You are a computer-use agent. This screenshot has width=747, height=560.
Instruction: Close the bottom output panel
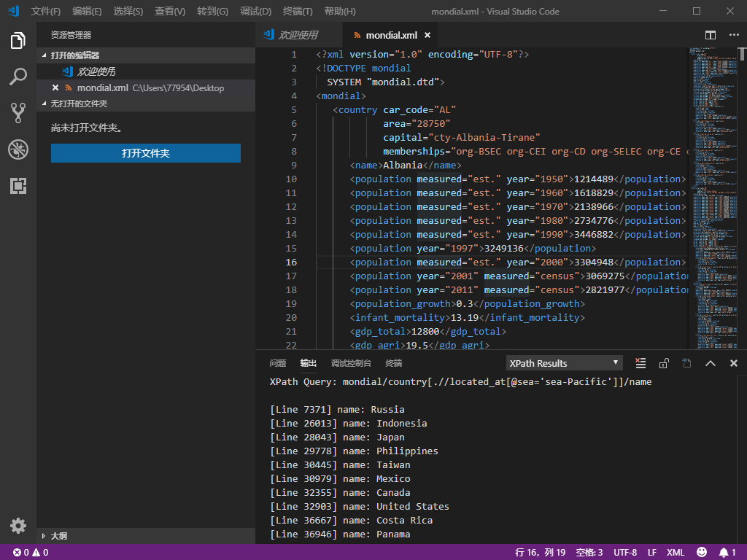[734, 363]
